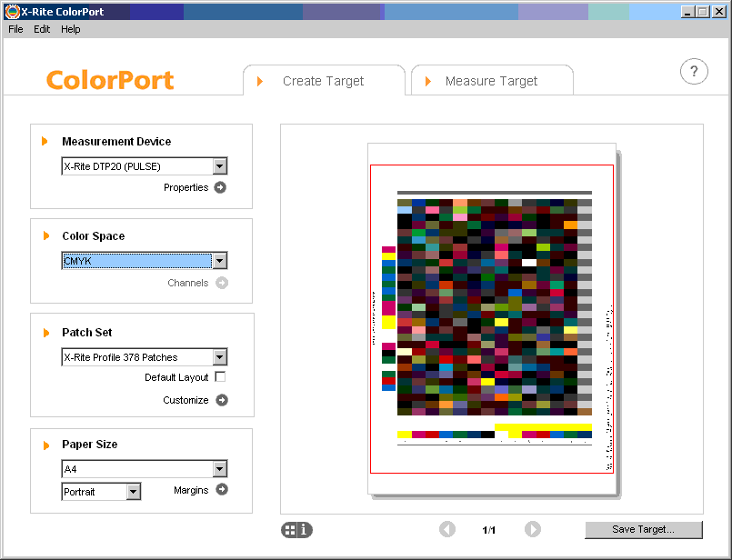Click the Customize arrow icon

tap(222, 400)
